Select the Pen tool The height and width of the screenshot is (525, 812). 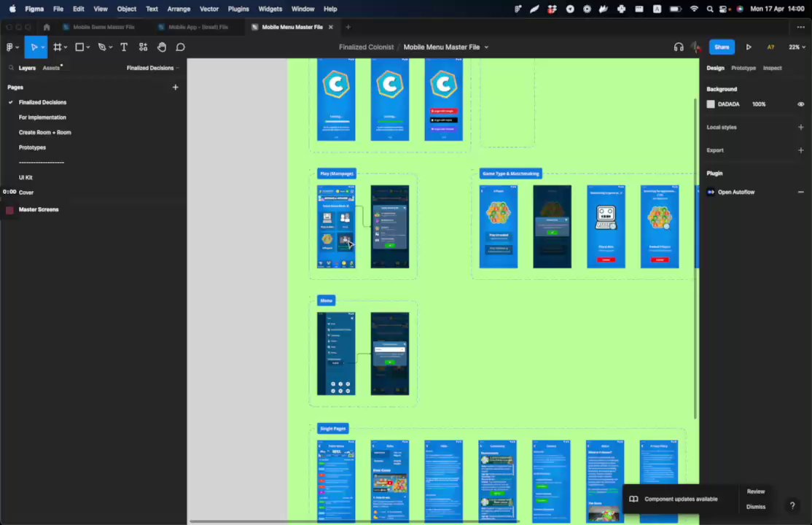102,47
